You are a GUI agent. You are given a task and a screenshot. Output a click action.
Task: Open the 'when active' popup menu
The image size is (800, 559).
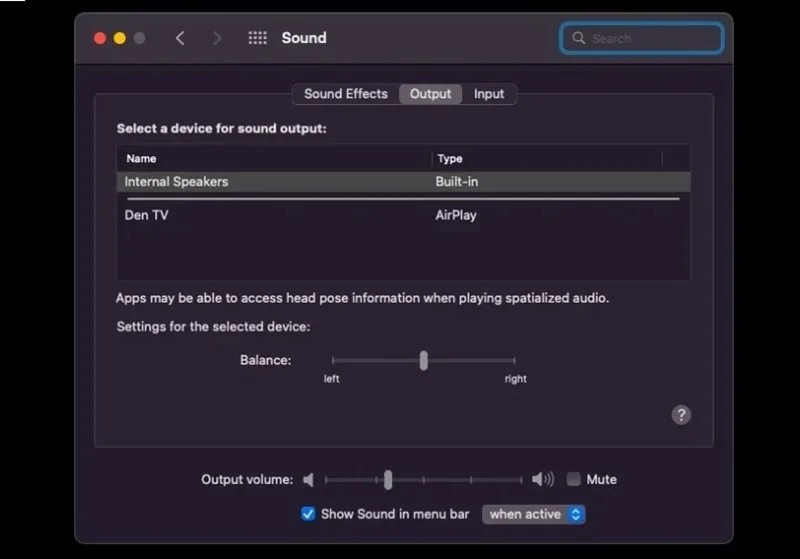pyautogui.click(x=533, y=514)
